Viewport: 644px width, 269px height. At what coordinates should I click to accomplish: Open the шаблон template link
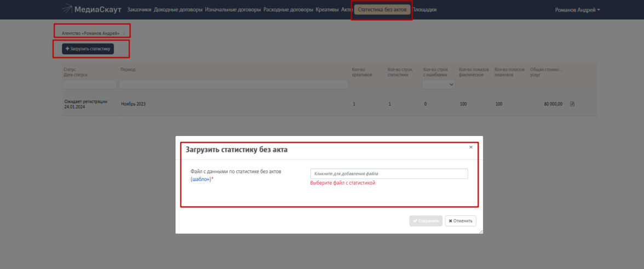click(x=202, y=180)
